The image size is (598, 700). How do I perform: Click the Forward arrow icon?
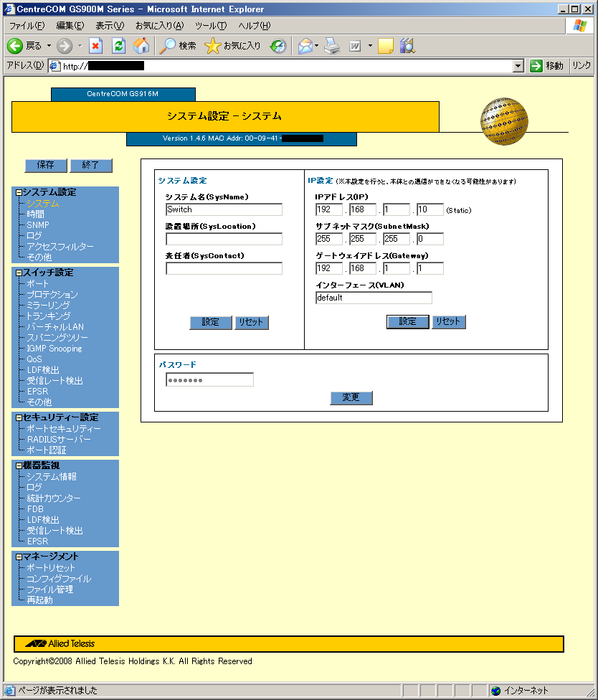[x=65, y=45]
